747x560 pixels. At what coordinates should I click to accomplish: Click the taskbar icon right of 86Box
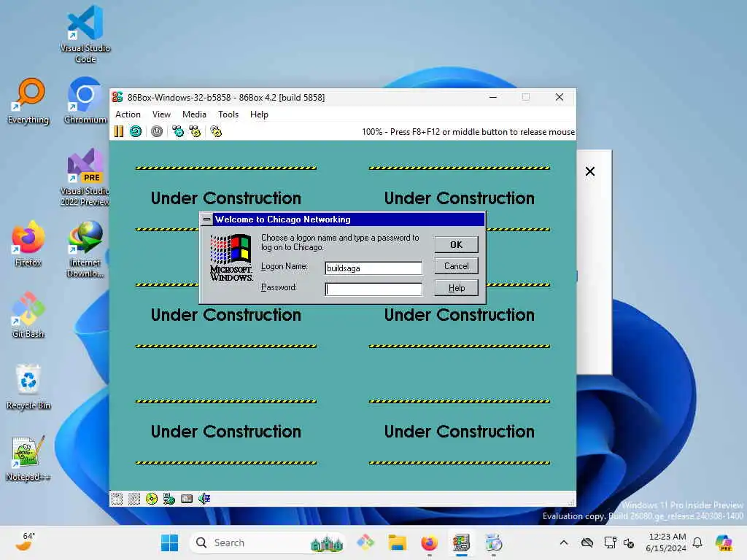pos(494,542)
